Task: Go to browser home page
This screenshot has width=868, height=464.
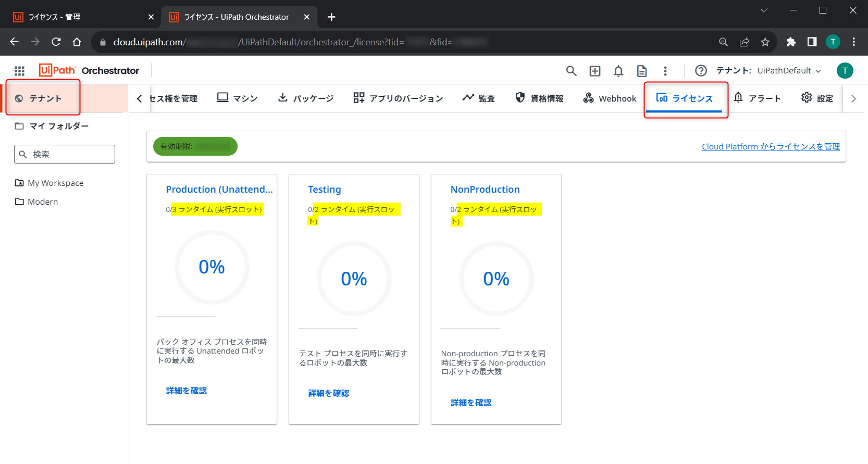Action: pyautogui.click(x=77, y=42)
